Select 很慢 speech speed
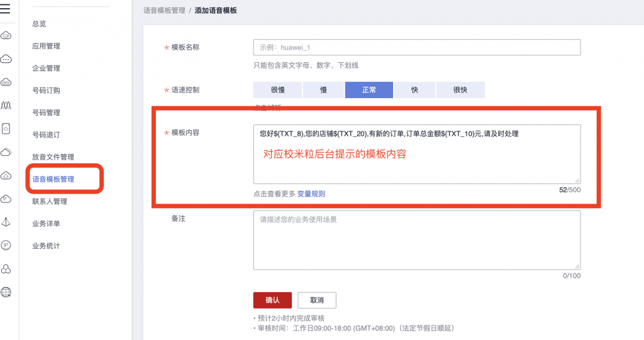This screenshot has height=340, width=644. tap(277, 90)
